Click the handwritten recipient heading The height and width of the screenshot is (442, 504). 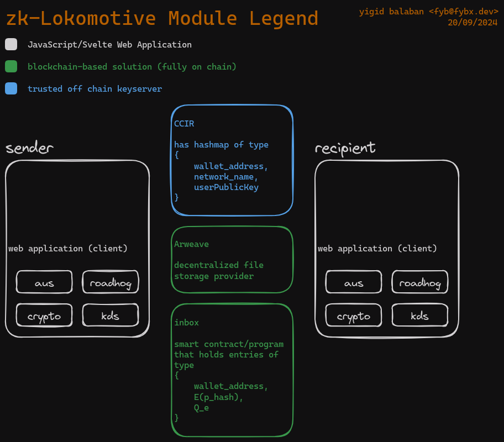pyautogui.click(x=345, y=148)
